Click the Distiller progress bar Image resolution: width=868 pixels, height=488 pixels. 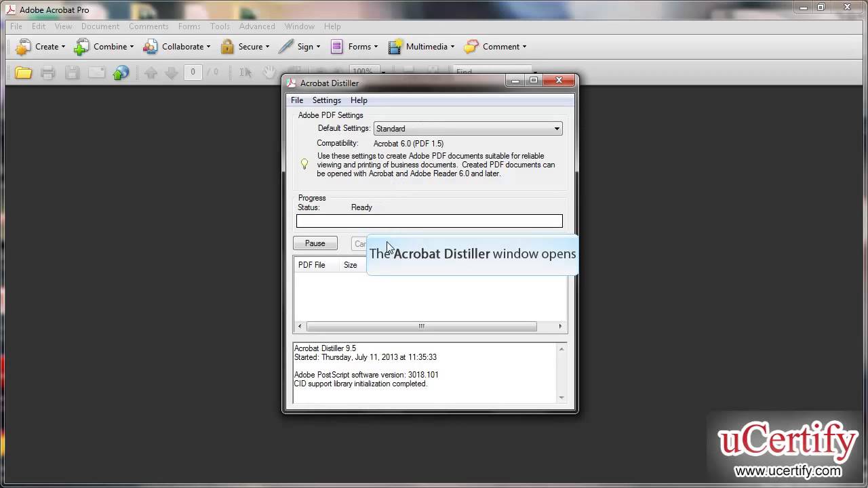pyautogui.click(x=429, y=221)
